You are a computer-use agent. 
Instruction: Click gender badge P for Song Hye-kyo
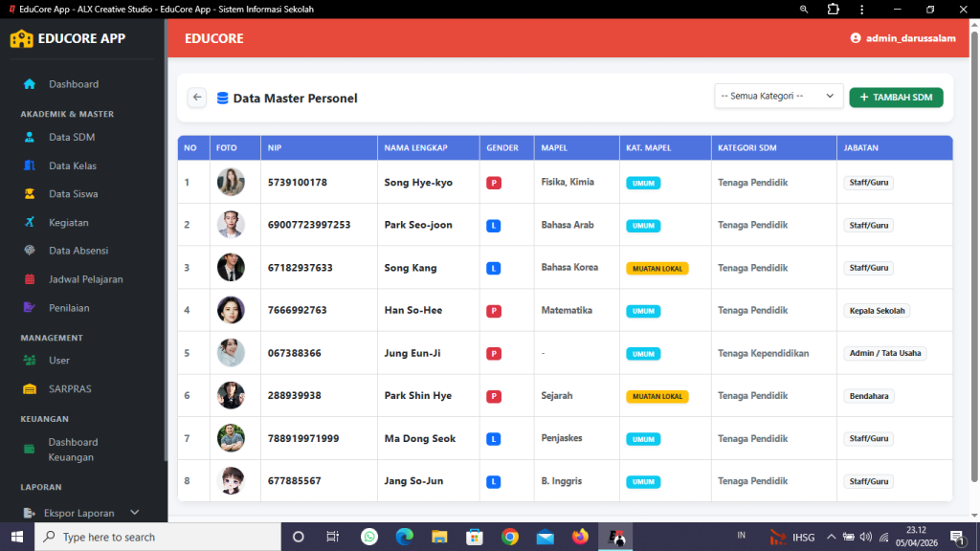click(494, 183)
